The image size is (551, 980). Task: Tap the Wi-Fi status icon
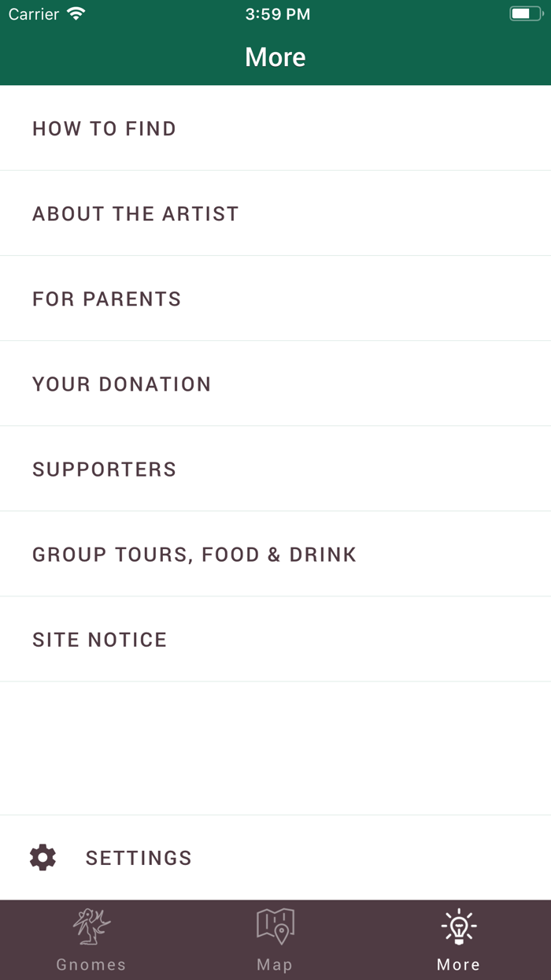(x=76, y=14)
